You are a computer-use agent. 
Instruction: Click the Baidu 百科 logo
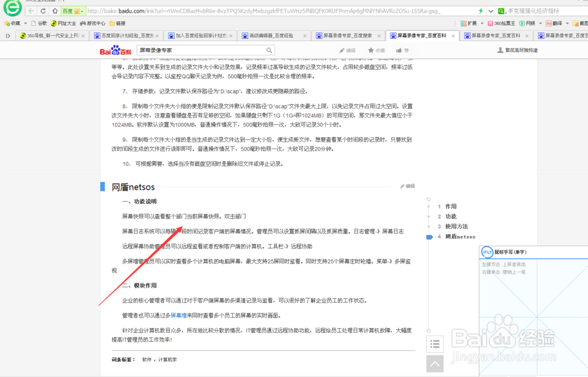[x=115, y=50]
